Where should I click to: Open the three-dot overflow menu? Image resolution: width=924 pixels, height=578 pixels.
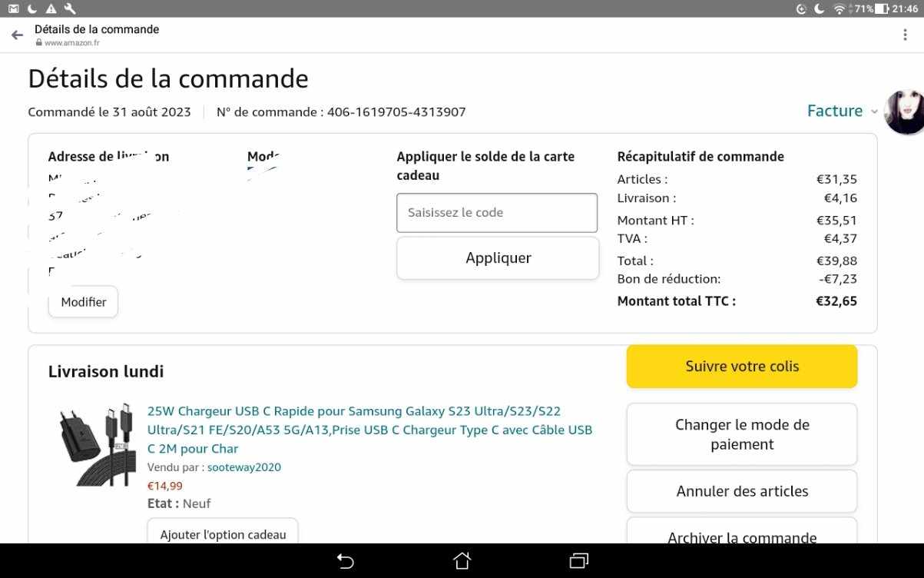click(x=906, y=35)
